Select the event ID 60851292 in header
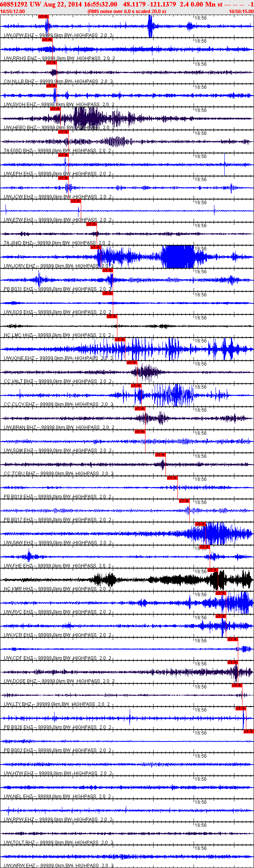The image size is (254, 868). [13, 4]
